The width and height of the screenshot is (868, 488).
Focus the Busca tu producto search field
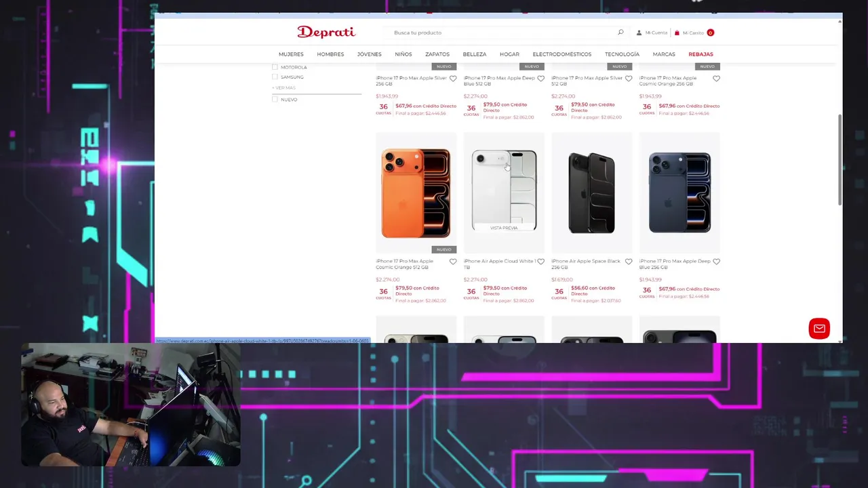click(x=505, y=33)
